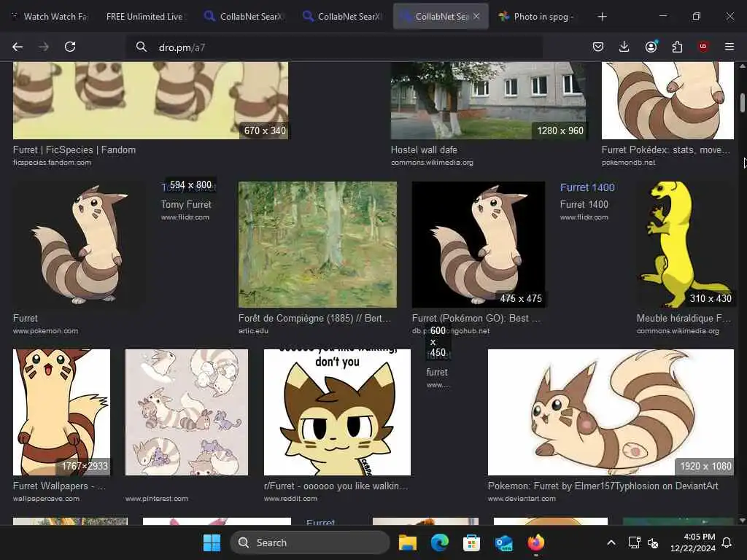
Task: Open the Firefox account menu
Action: 651,47
